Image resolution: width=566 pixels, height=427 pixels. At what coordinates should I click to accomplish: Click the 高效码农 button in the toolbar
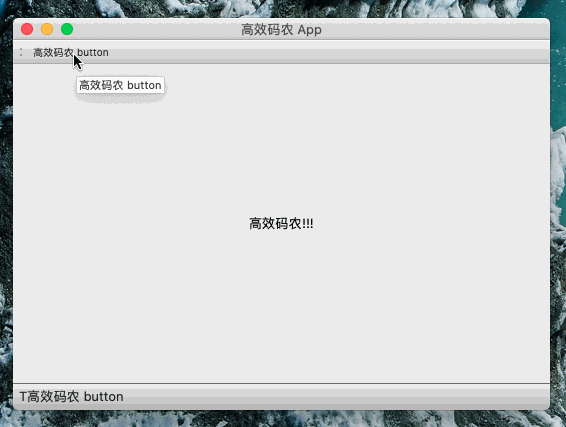pos(71,53)
